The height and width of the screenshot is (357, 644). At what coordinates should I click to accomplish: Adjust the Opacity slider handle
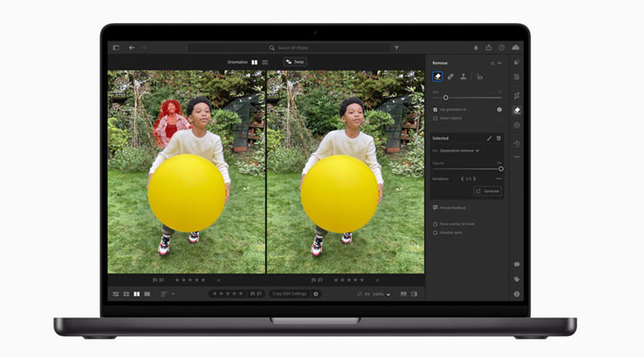click(x=500, y=169)
